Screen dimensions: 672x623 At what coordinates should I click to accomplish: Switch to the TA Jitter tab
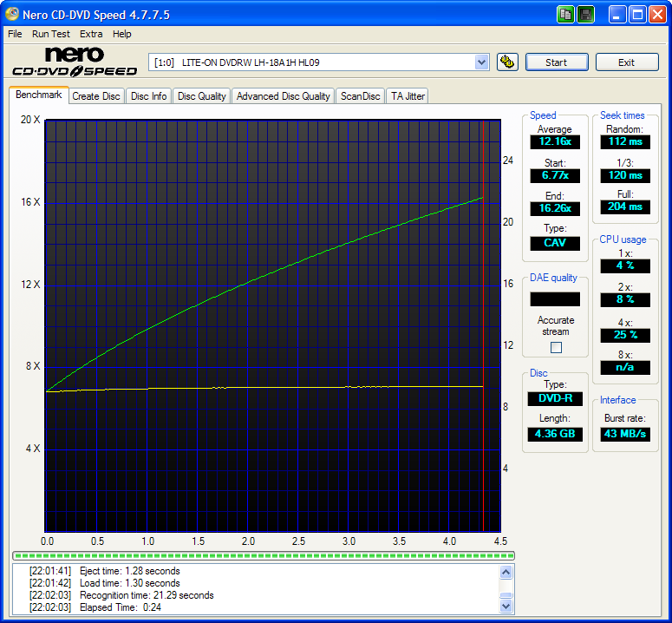[x=408, y=96]
